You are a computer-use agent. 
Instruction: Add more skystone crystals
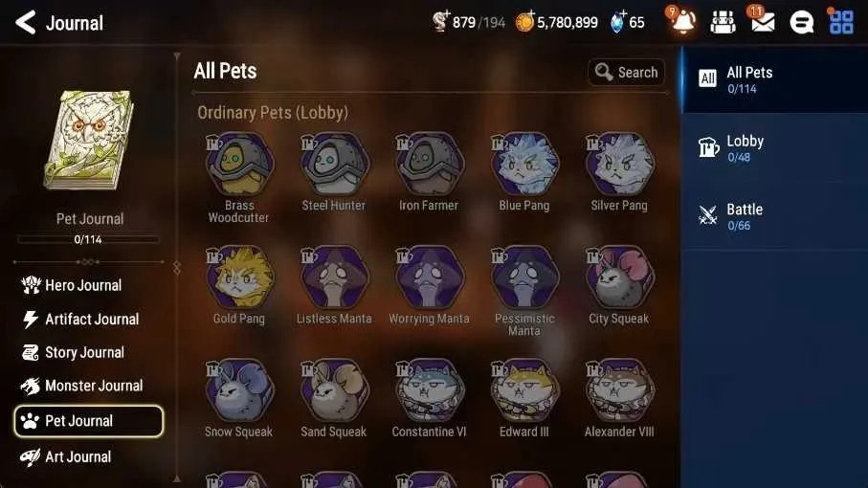(617, 22)
